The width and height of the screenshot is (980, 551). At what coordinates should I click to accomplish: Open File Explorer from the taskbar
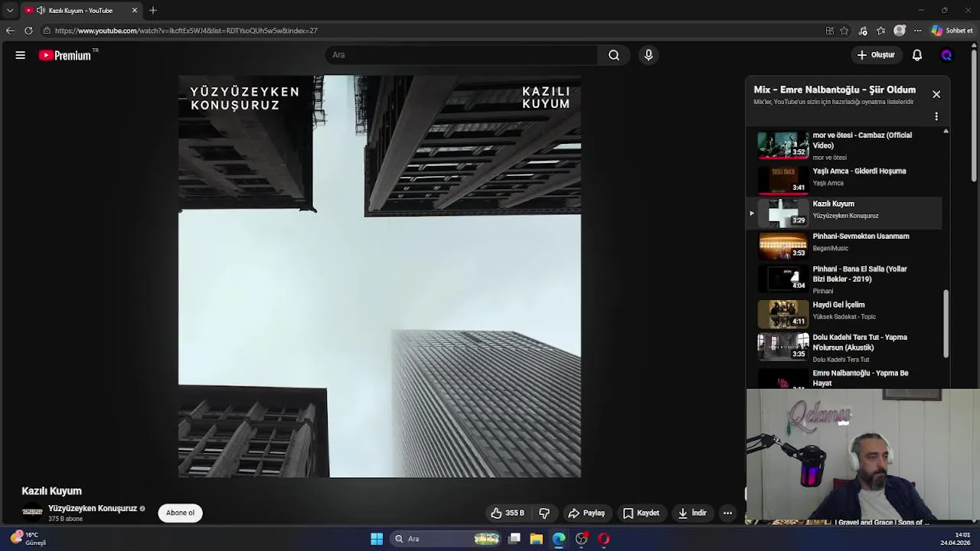pyautogui.click(x=537, y=539)
